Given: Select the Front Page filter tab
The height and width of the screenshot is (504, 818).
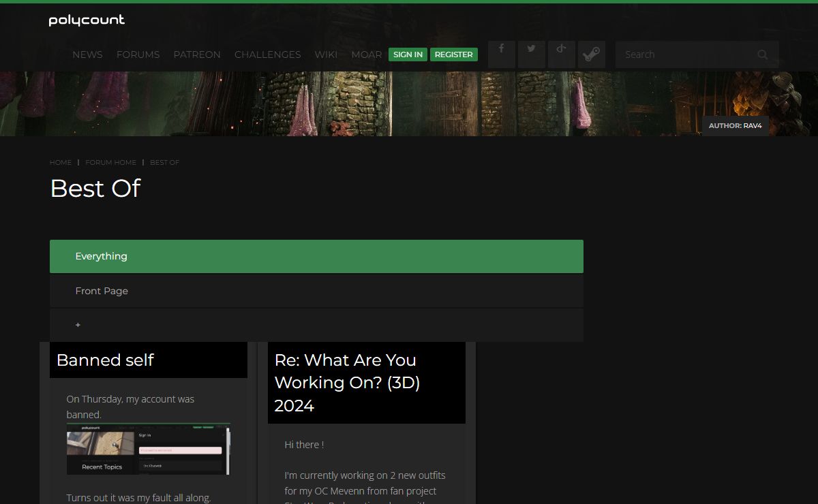Looking at the screenshot, I should (x=316, y=291).
